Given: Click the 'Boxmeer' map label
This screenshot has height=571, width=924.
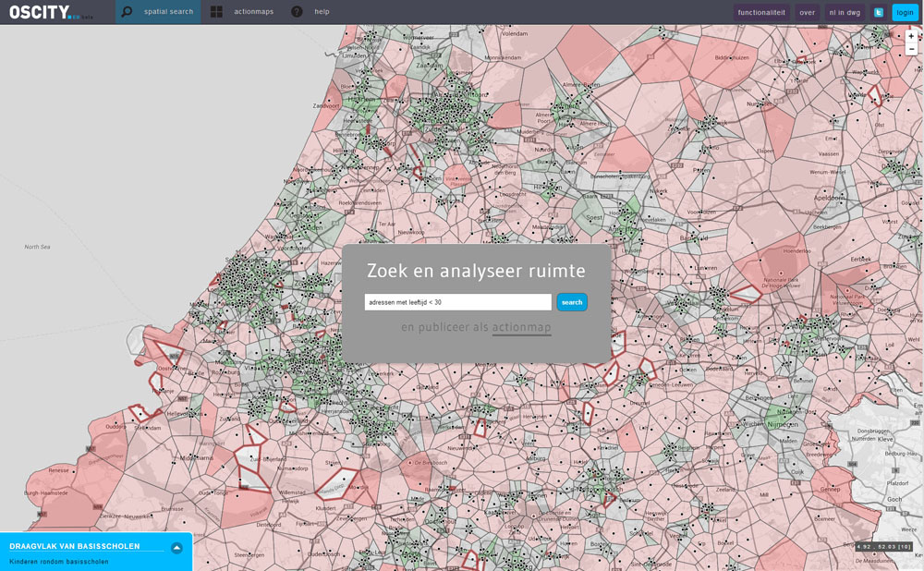Looking at the screenshot, I should pyautogui.click(x=824, y=519).
